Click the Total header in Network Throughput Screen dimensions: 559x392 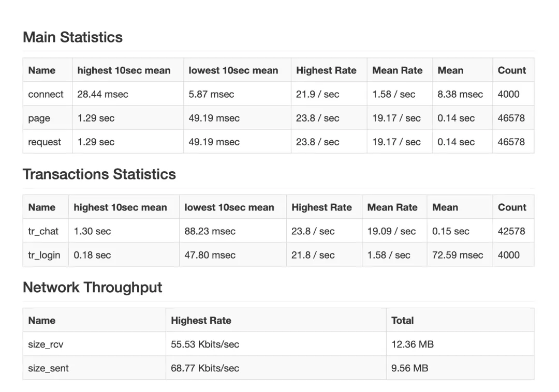pyautogui.click(x=403, y=321)
